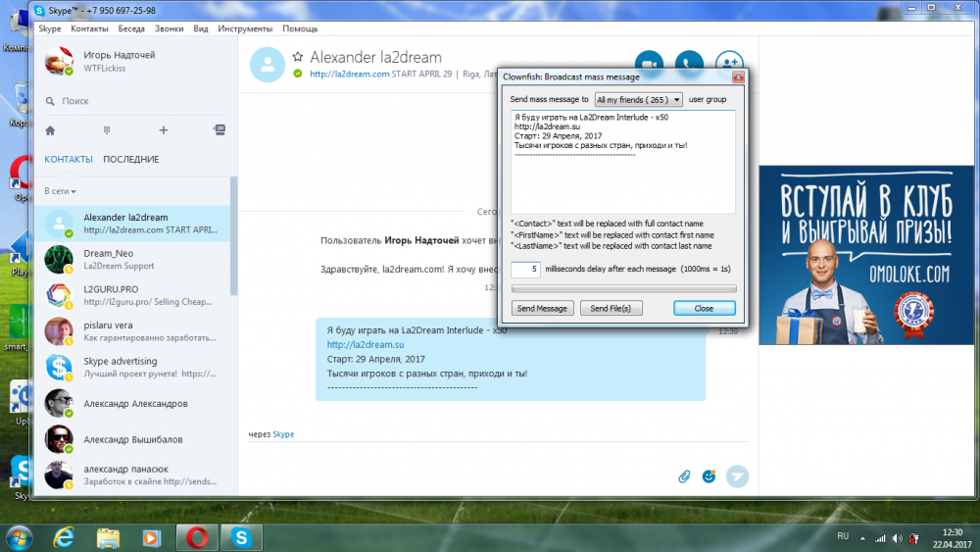Click the milliseconds delay input field

pyautogui.click(x=526, y=269)
